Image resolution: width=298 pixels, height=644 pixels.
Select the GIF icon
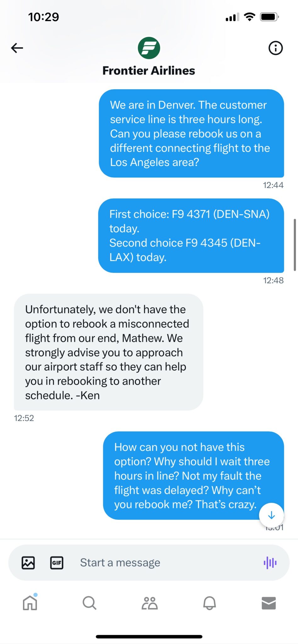coord(57,563)
